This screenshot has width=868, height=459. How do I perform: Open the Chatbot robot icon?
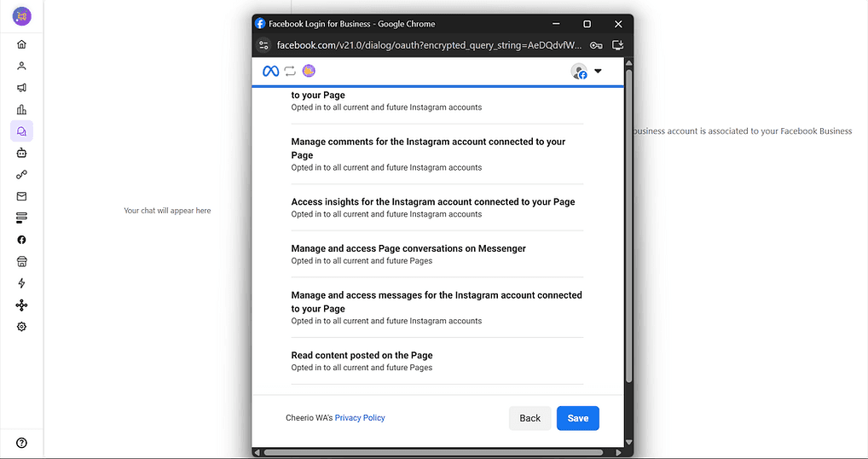pos(21,153)
